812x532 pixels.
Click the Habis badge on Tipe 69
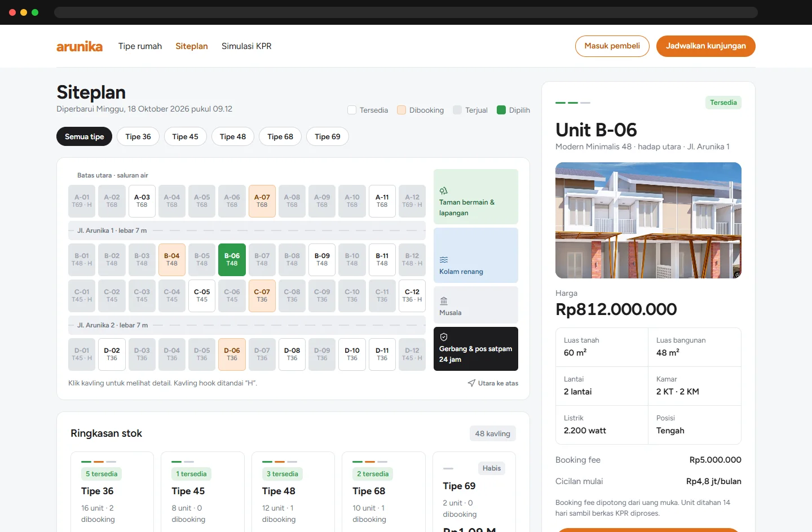pyautogui.click(x=492, y=468)
